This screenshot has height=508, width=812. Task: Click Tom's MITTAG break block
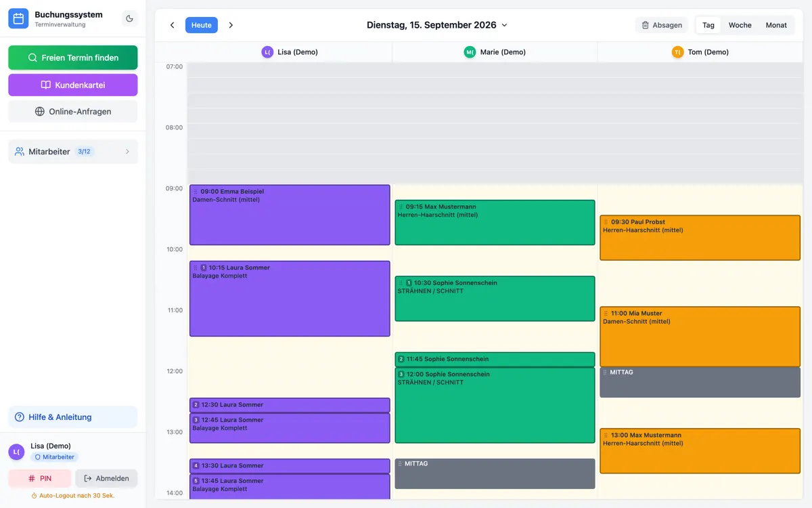point(700,382)
